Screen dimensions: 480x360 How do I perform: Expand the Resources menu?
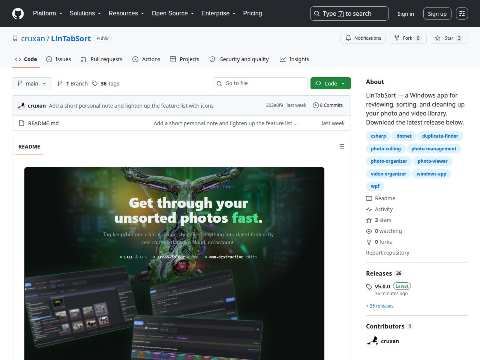tap(126, 13)
